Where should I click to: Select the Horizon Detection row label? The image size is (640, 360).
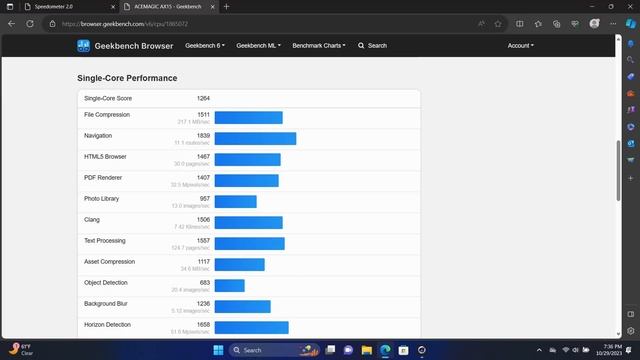[x=107, y=325]
